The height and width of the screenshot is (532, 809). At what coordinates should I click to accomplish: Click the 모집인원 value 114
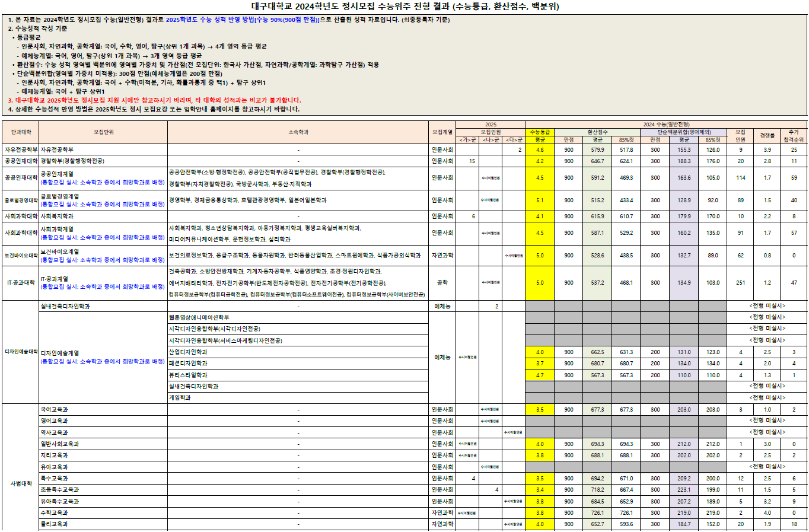coord(740,178)
